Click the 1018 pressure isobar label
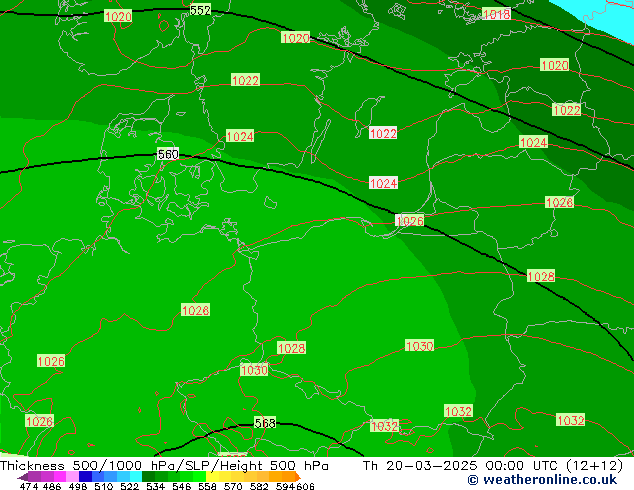This screenshot has height=490, width=634. point(497,15)
